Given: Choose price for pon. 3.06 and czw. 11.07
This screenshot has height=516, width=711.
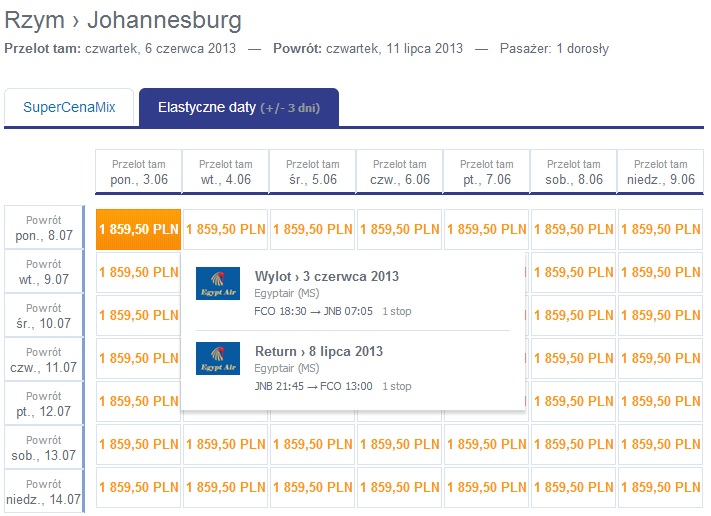Looking at the screenshot, I should pyautogui.click(x=138, y=358).
